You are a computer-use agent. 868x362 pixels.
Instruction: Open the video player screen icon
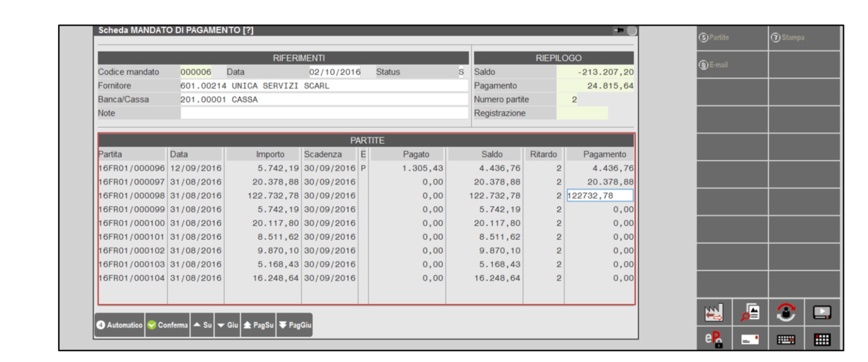(x=822, y=313)
